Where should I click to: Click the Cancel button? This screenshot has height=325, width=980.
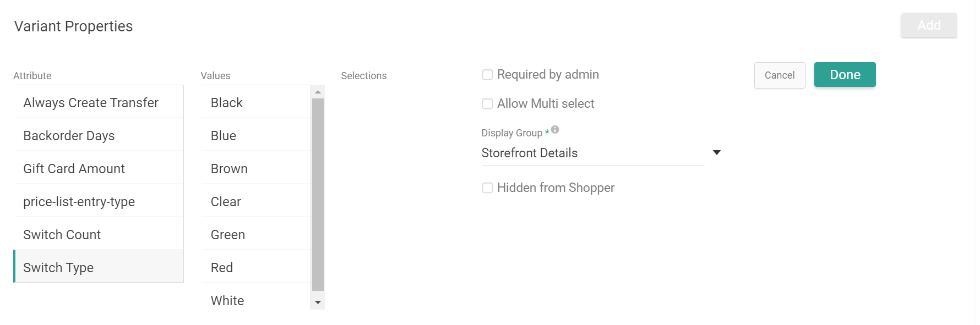(x=780, y=75)
